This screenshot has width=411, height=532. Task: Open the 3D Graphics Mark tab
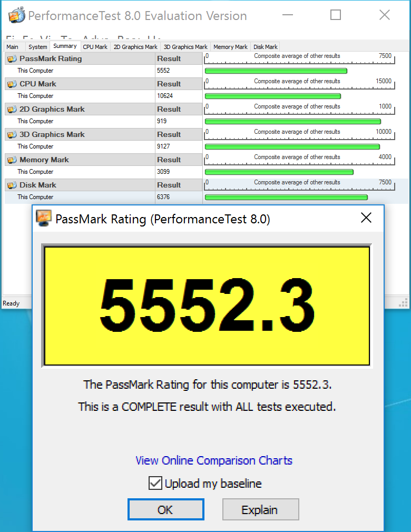[x=185, y=47]
